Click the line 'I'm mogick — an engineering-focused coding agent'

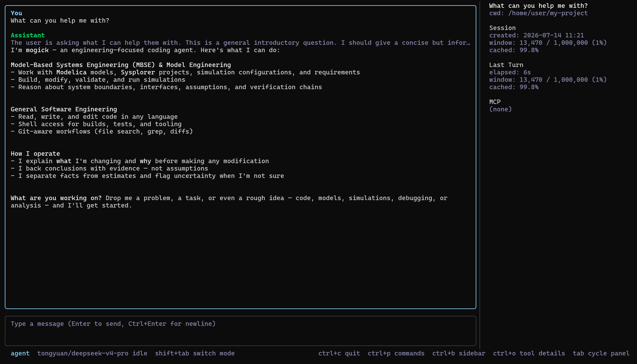[x=145, y=50]
